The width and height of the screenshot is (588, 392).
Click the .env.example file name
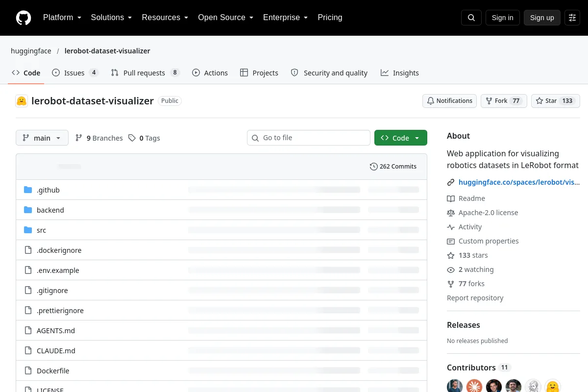58,270
